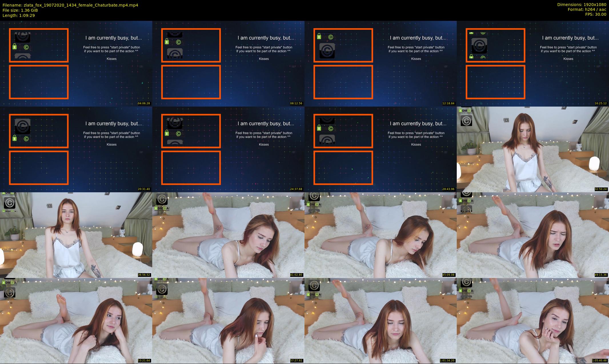Click the "Kisses" text in the 24:37.68 frame
Viewport: 609px width, 364px height.
264,145
